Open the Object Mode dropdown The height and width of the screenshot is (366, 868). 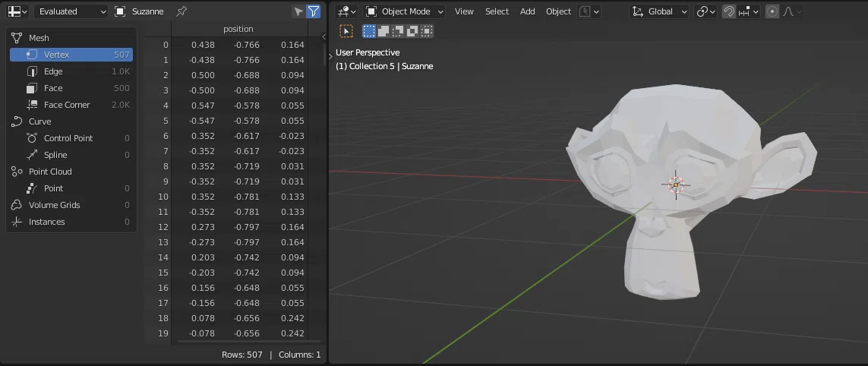pyautogui.click(x=405, y=11)
